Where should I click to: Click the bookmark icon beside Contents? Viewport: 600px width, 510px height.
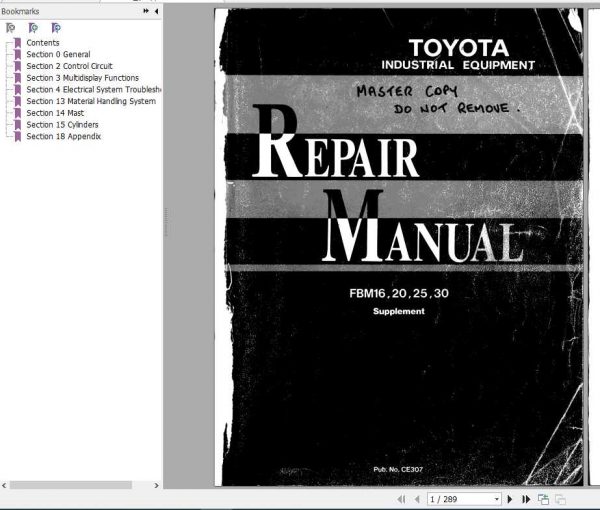[17, 43]
